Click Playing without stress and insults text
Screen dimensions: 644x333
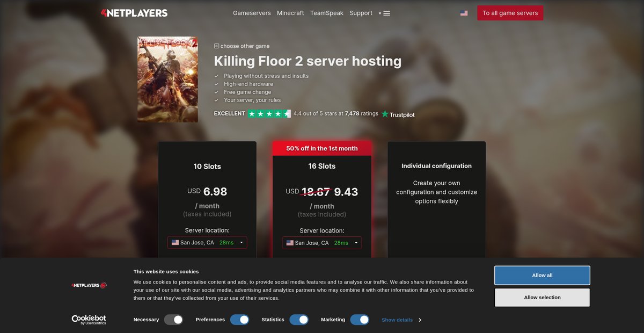click(x=266, y=76)
